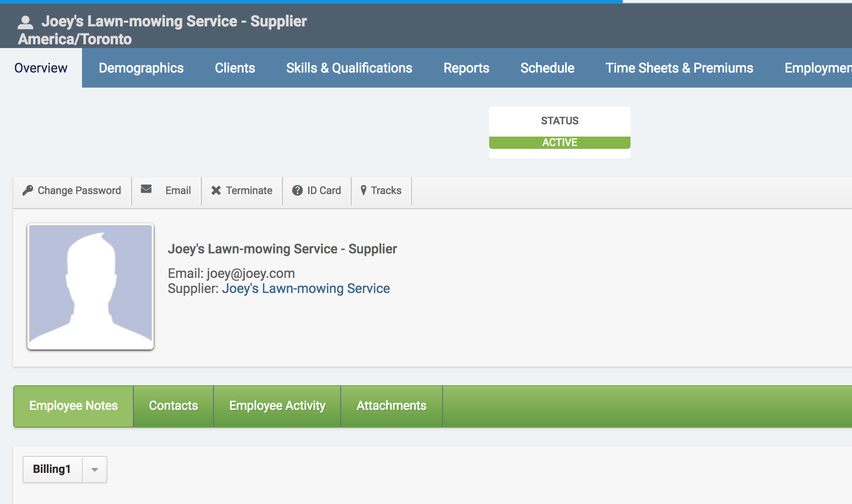Switch to the Contacts section tab
Screen dimensions: 852x504
[x=173, y=406]
